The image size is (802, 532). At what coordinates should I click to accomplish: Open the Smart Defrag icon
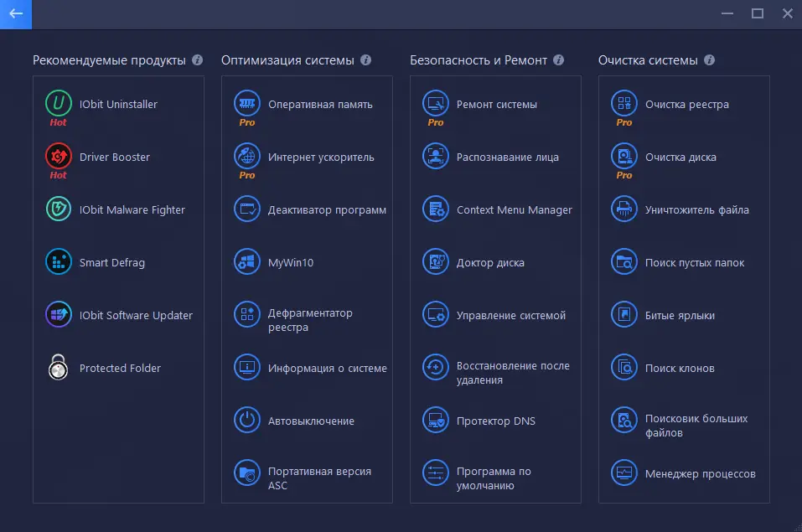click(59, 261)
